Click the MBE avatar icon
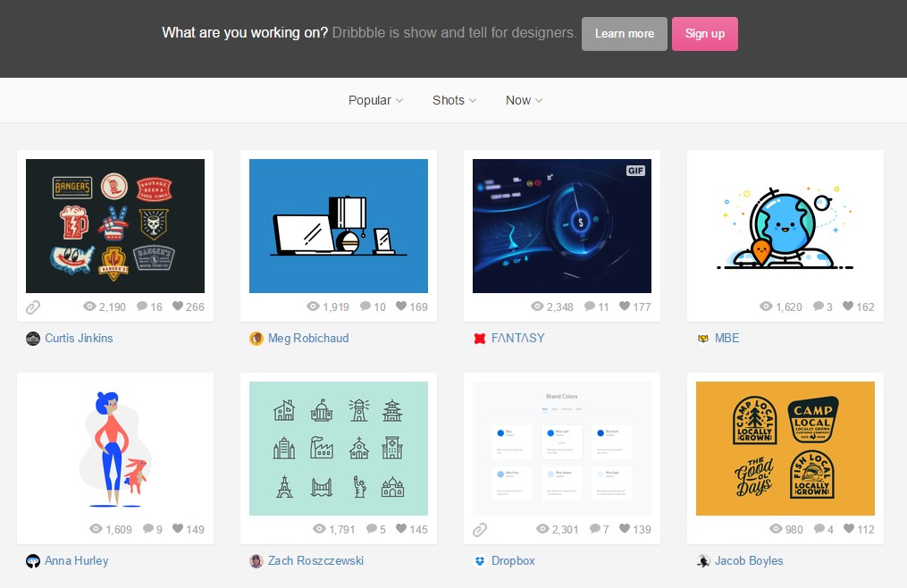Viewport: 907px width, 588px height. 702,339
